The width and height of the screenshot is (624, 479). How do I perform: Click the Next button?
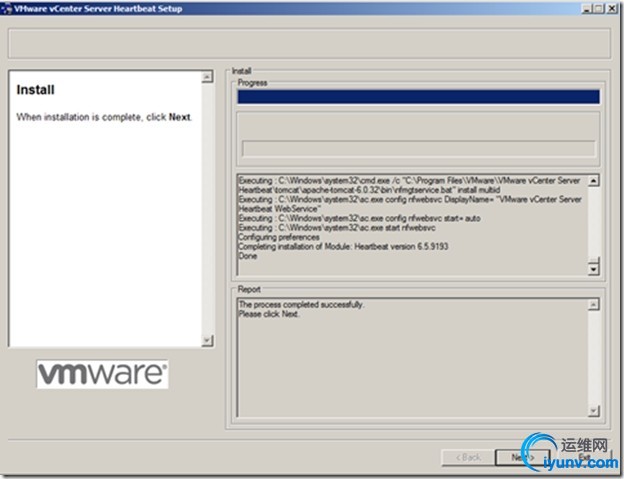pos(523,458)
